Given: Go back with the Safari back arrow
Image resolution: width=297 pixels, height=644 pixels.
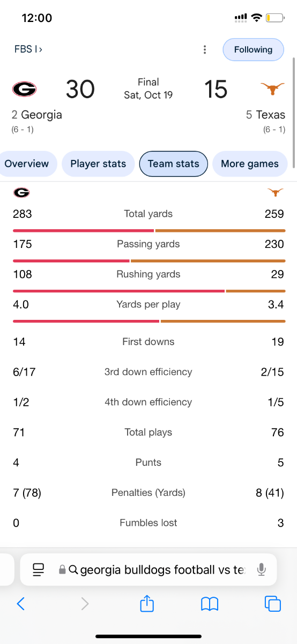Looking at the screenshot, I should click(20, 604).
